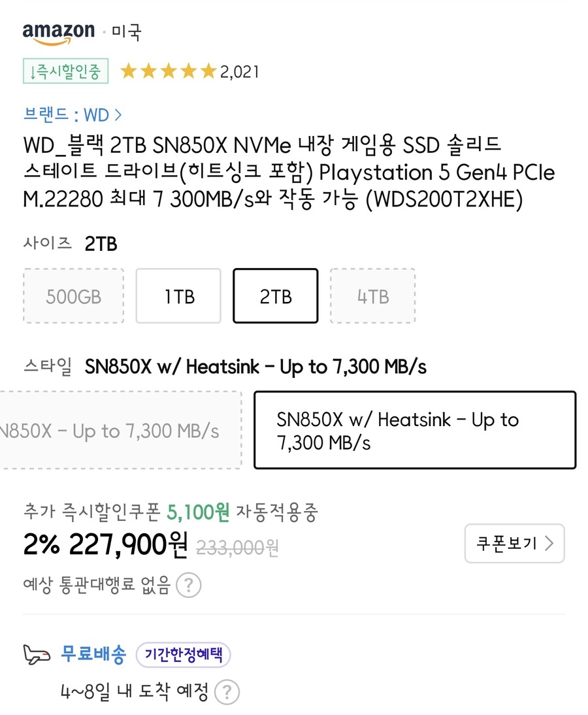Open the customs fee help question mark
Screen dimensions: 588x715
[x=188, y=586]
